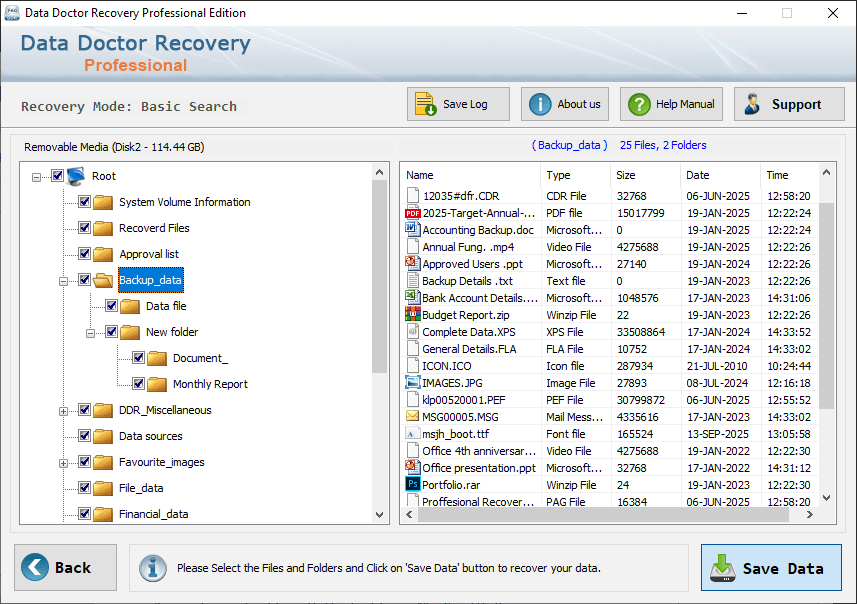The image size is (857, 604).
Task: Uncheck the Recoverd Files checkbox
Action: click(x=84, y=227)
